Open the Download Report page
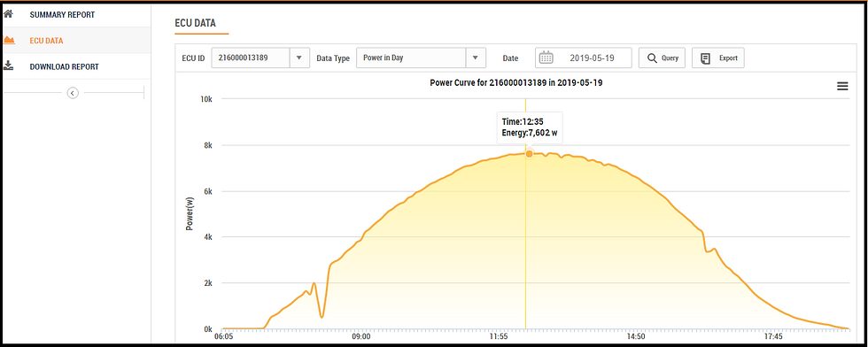868x347 pixels. pos(64,66)
